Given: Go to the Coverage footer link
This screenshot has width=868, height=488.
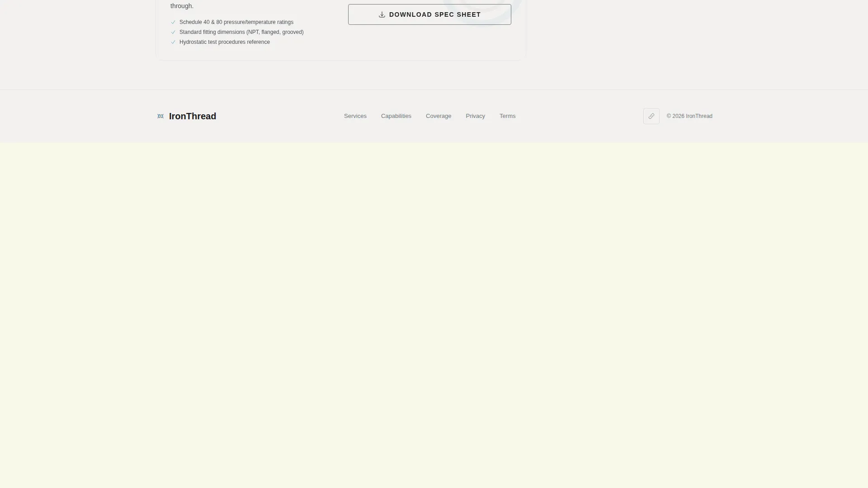Looking at the screenshot, I should [439, 116].
